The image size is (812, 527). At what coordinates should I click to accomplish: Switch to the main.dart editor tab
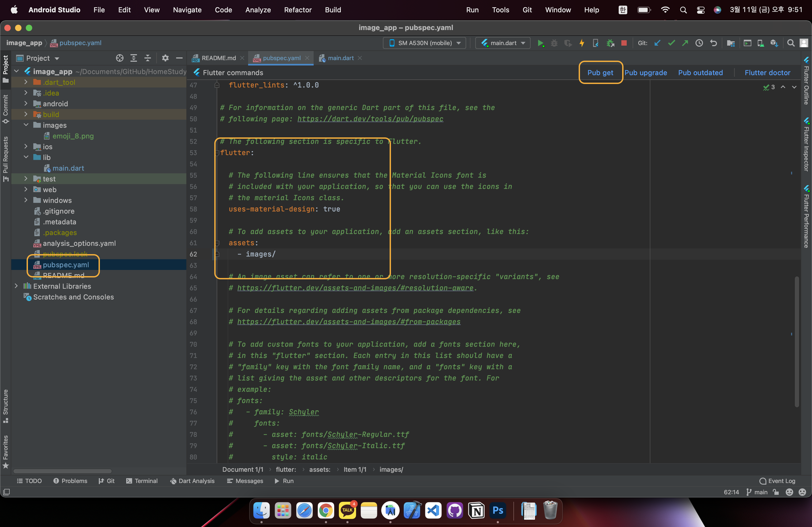pos(340,58)
